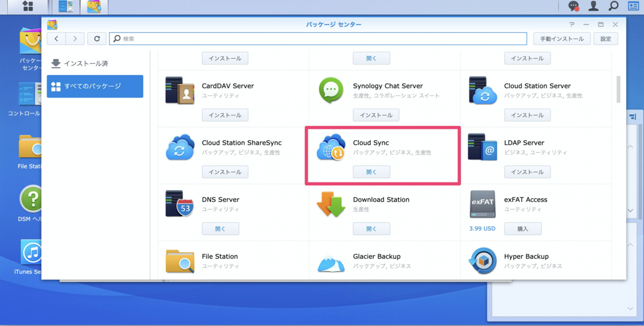Refresh the package list
644x326 pixels.
97,39
